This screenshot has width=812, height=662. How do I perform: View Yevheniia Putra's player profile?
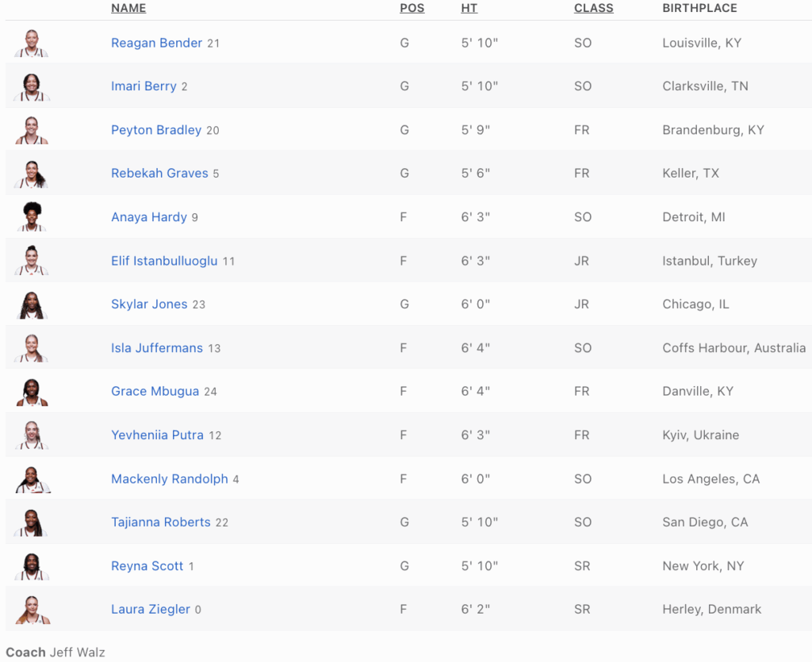(x=157, y=435)
